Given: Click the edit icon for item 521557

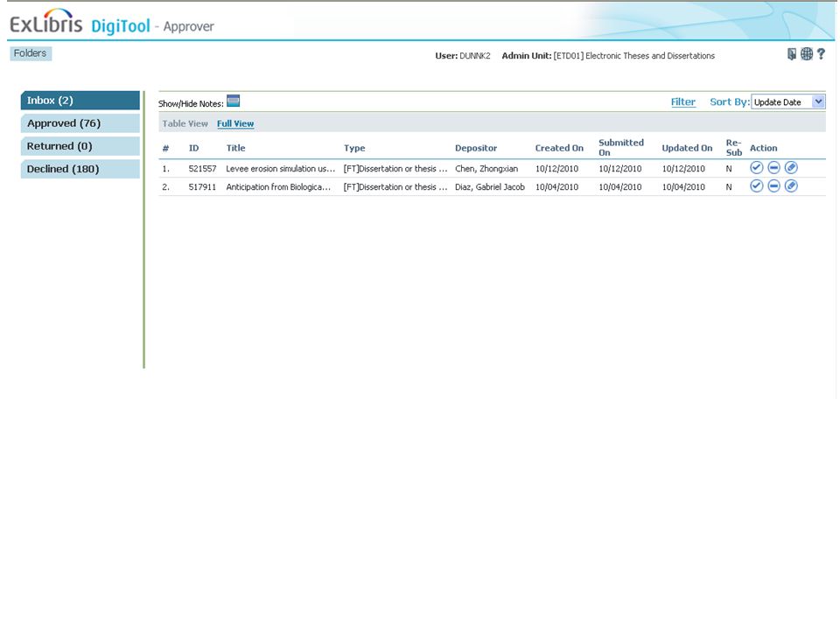Looking at the screenshot, I should pos(791,168).
